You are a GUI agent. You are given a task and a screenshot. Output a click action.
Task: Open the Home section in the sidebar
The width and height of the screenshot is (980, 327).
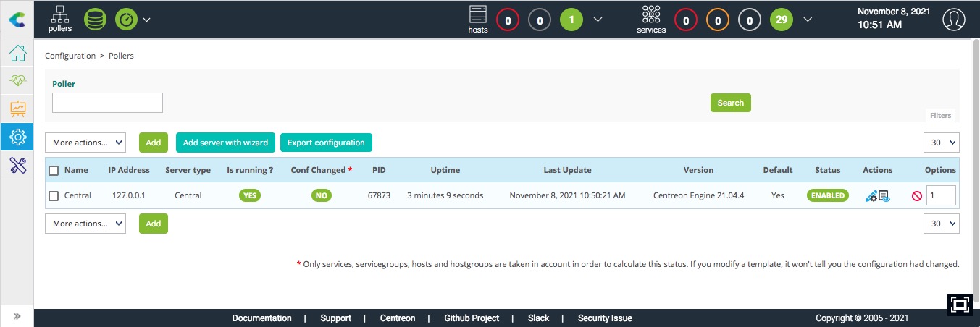coord(17,53)
